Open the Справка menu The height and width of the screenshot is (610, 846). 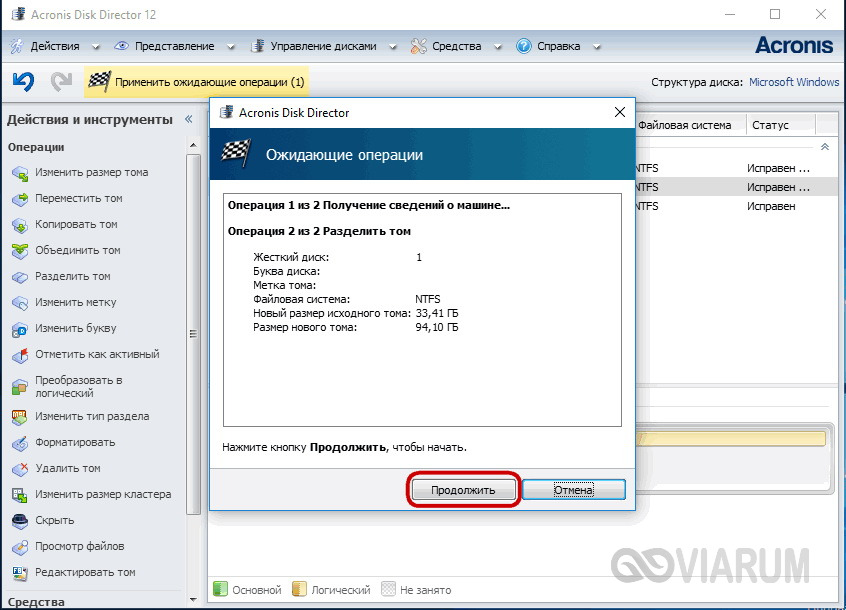pos(558,46)
